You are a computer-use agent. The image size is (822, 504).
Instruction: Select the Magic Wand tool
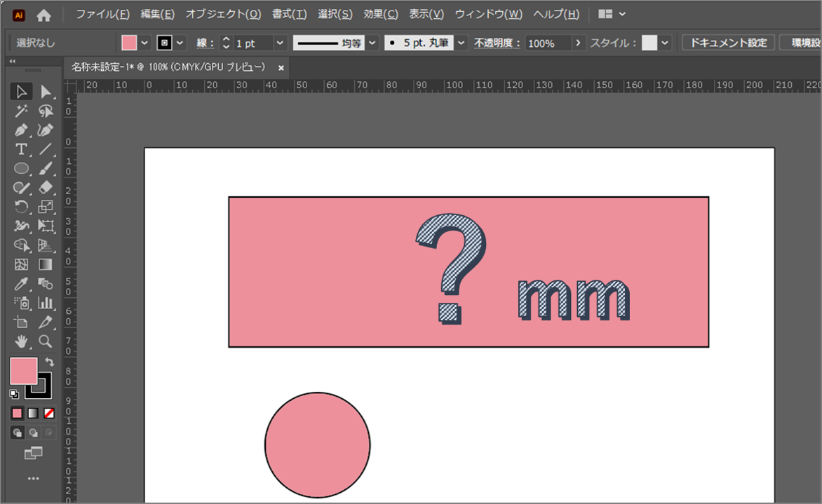click(x=21, y=111)
